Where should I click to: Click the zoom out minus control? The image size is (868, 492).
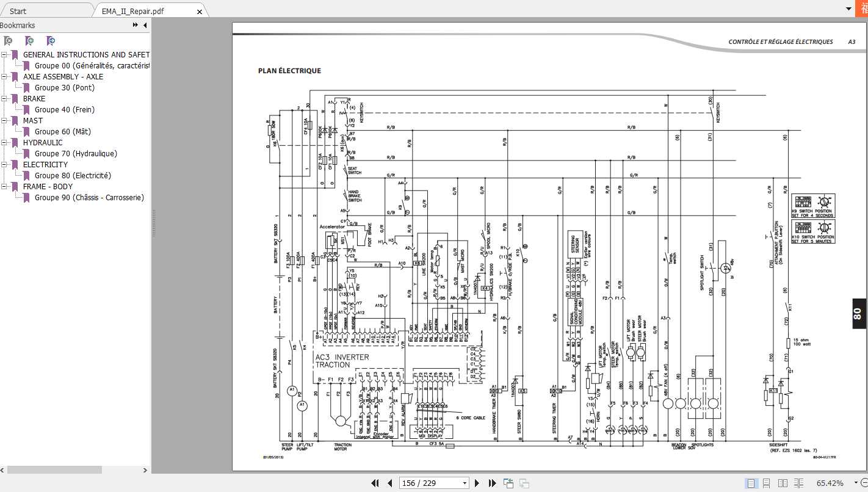pyautogui.click(x=864, y=483)
